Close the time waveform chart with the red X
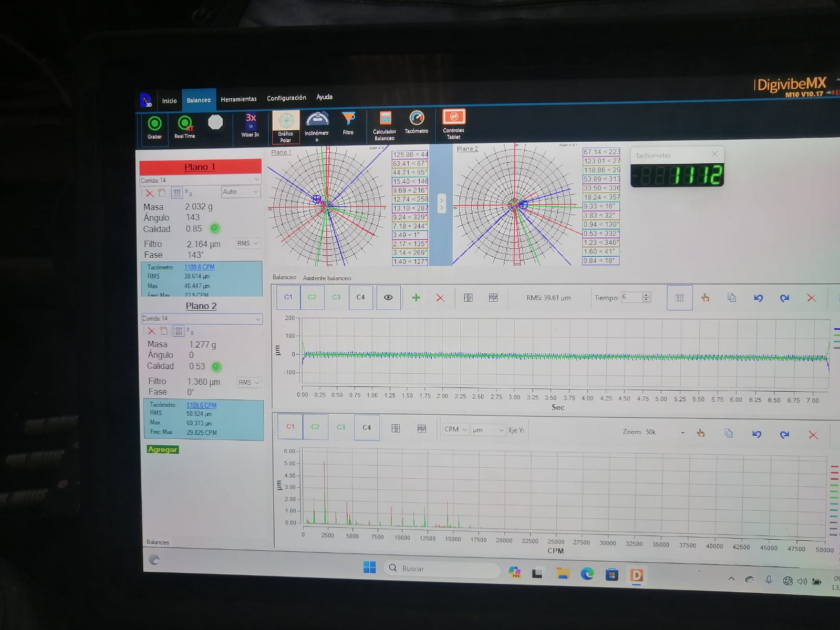Viewport: 840px width, 630px height. pyautogui.click(x=812, y=298)
